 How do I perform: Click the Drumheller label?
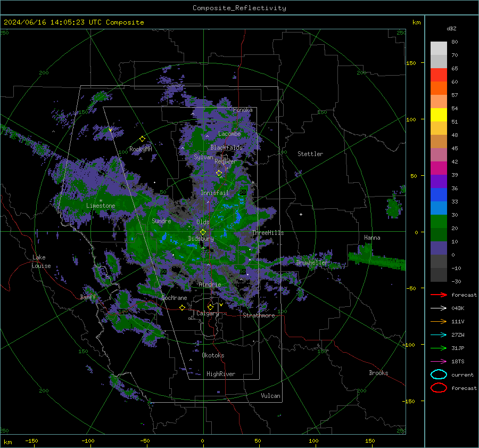[312, 263]
